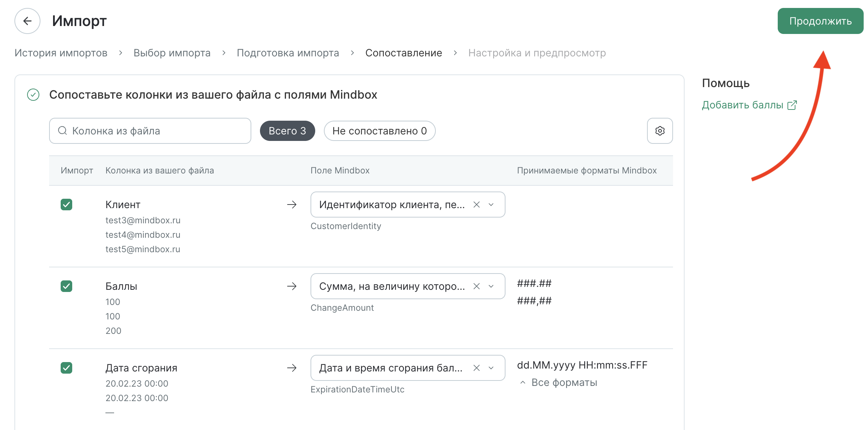Click the search magnifier in Колонка из файла

pyautogui.click(x=62, y=130)
